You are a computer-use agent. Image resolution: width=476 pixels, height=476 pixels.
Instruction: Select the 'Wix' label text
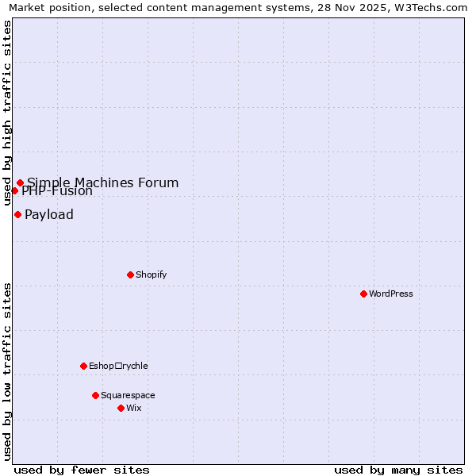point(134,408)
